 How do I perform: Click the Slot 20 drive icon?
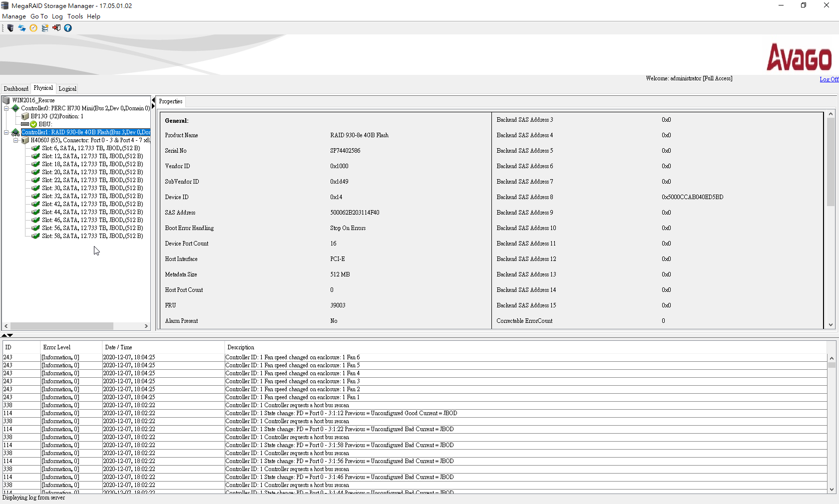pyautogui.click(x=35, y=172)
